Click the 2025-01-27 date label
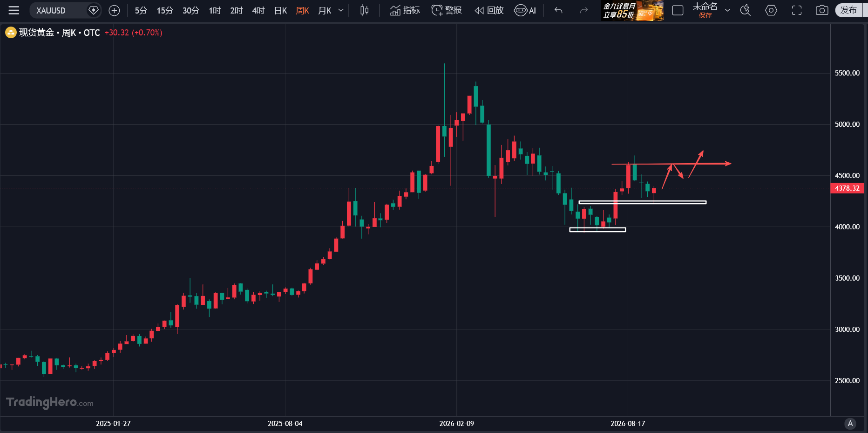Viewport: 868px width, 433px height. click(113, 424)
